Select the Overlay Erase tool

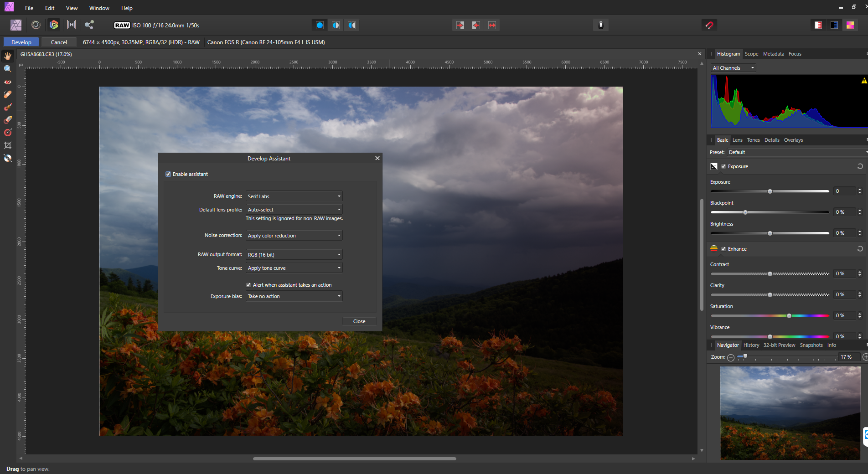(8, 120)
